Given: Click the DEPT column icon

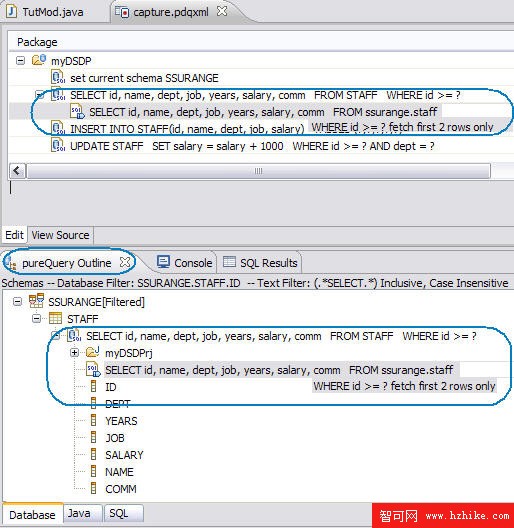Looking at the screenshot, I should (x=94, y=403).
